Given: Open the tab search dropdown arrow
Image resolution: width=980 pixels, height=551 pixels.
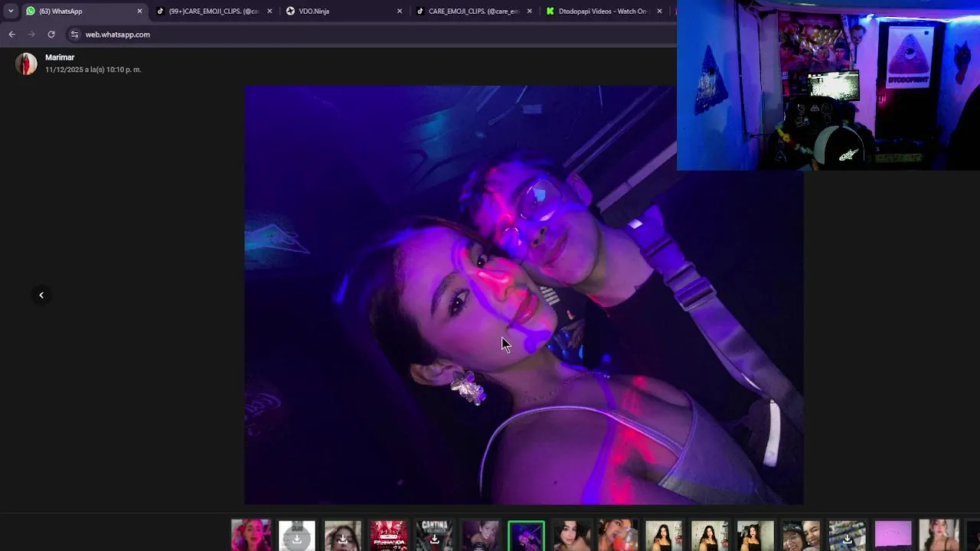Looking at the screenshot, I should coord(11,11).
